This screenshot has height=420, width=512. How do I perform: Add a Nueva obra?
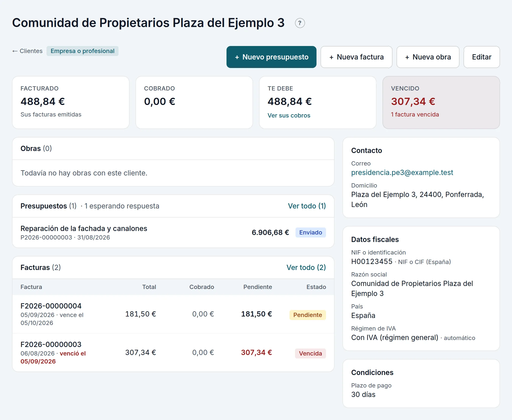click(x=428, y=57)
